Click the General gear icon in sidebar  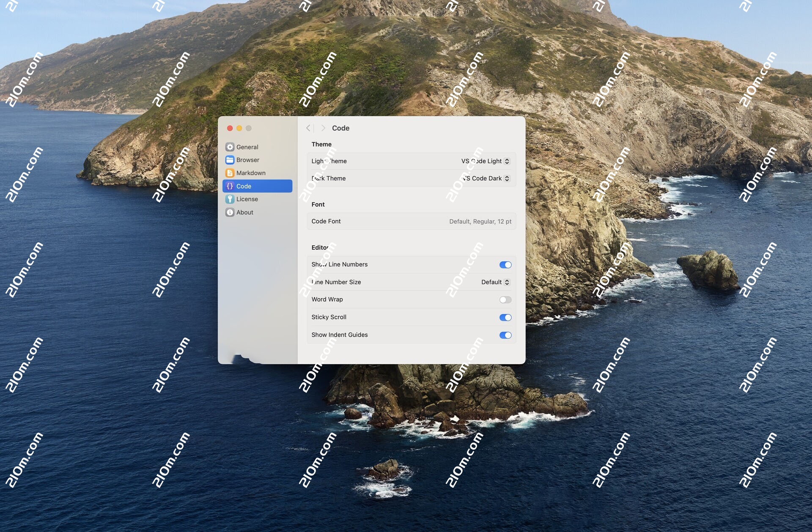tap(230, 147)
